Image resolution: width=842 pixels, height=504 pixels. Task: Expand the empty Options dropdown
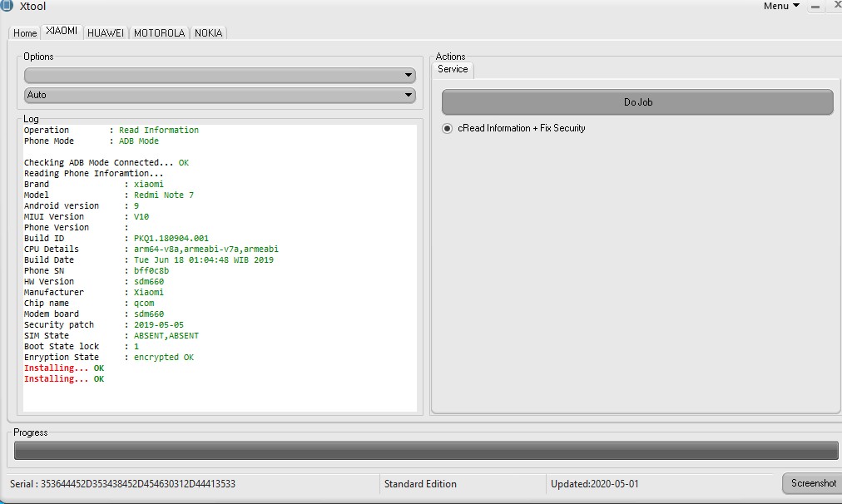click(x=220, y=75)
